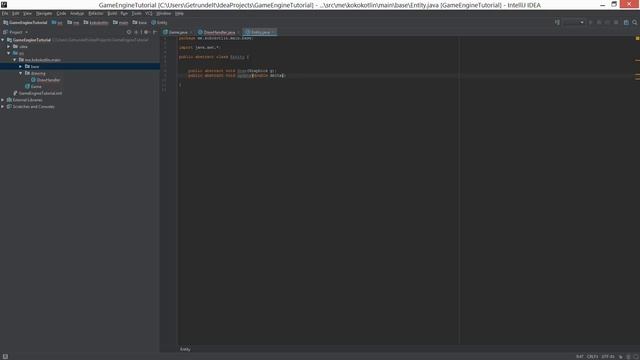Click the Search Everywhere magnifier icon
Screen dimensions: 640x360
(635, 22)
